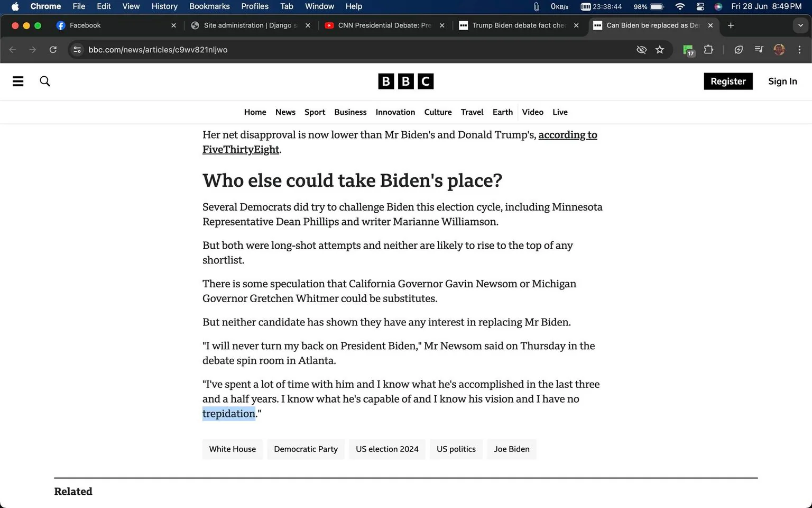Screen dimensions: 812x508
Task: Open the News section
Action: pyautogui.click(x=285, y=112)
